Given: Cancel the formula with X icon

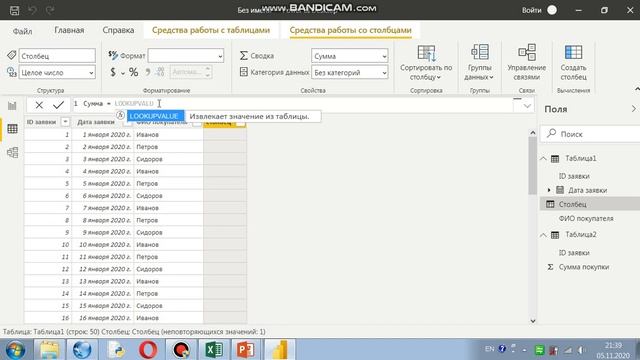Looking at the screenshot, I should 39,105.
